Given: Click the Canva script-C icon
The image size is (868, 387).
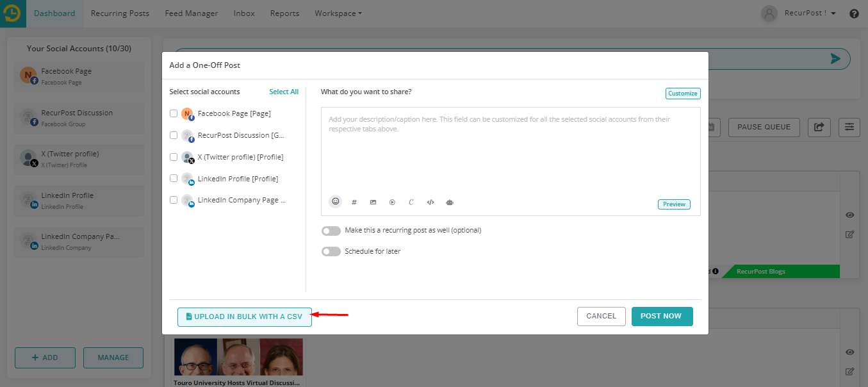Looking at the screenshot, I should pos(411,202).
